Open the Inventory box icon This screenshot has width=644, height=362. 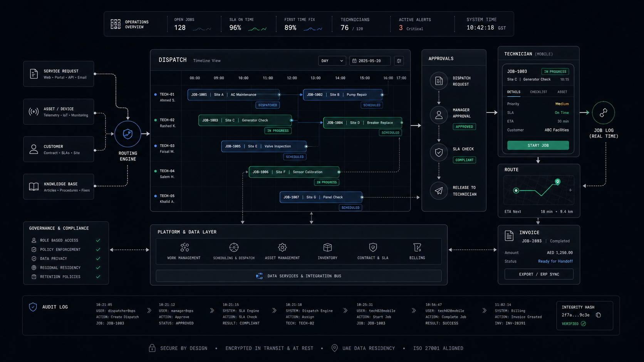tap(327, 247)
